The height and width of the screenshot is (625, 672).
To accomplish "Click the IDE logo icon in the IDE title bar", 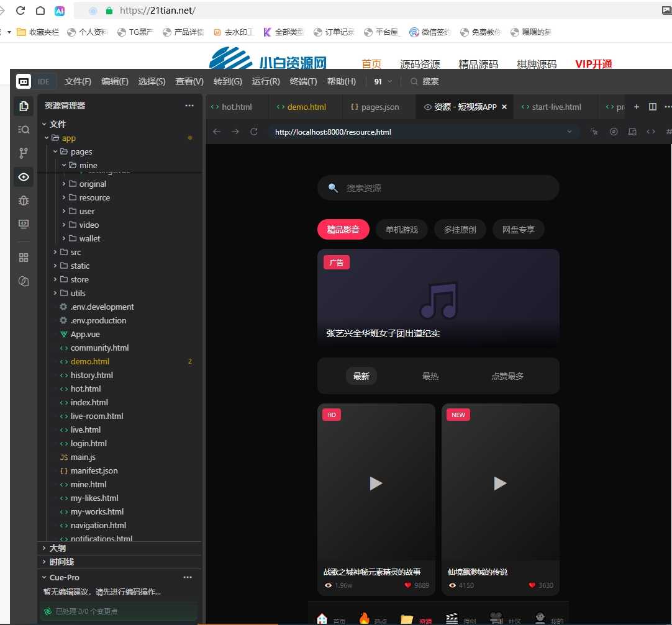I will click(24, 81).
